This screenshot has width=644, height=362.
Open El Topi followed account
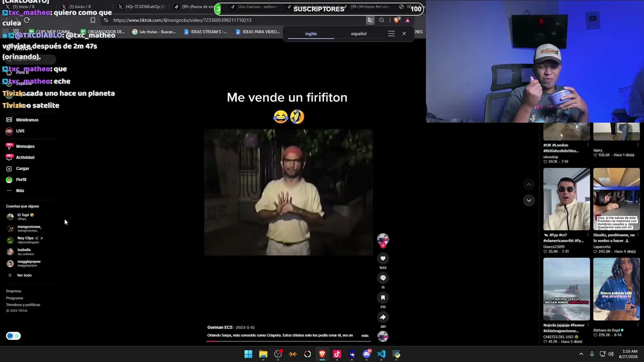pyautogui.click(x=21, y=217)
